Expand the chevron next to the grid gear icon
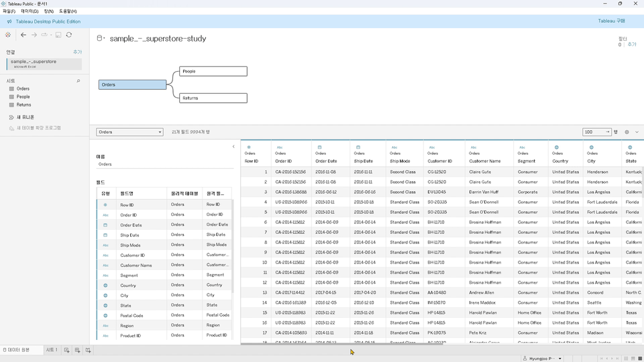 tap(637, 132)
